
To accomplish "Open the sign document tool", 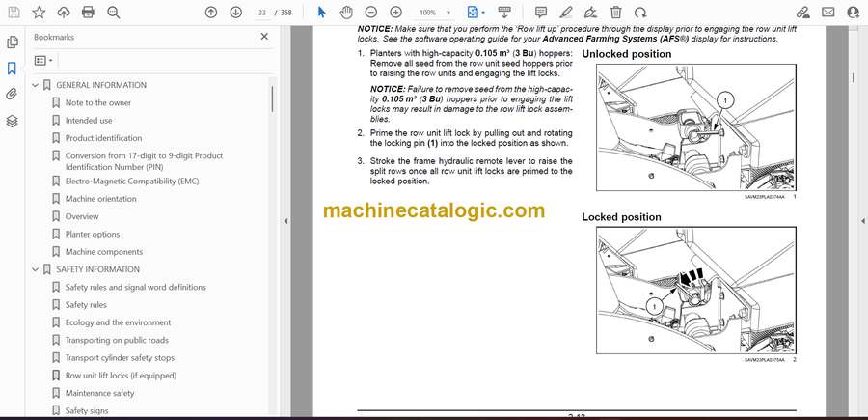I will coord(590,13).
